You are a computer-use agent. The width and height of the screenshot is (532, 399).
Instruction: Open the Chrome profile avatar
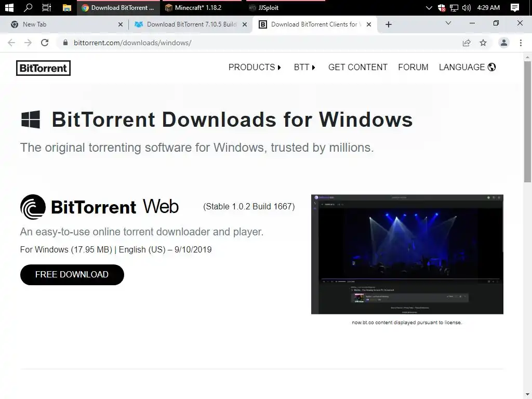[x=504, y=43]
